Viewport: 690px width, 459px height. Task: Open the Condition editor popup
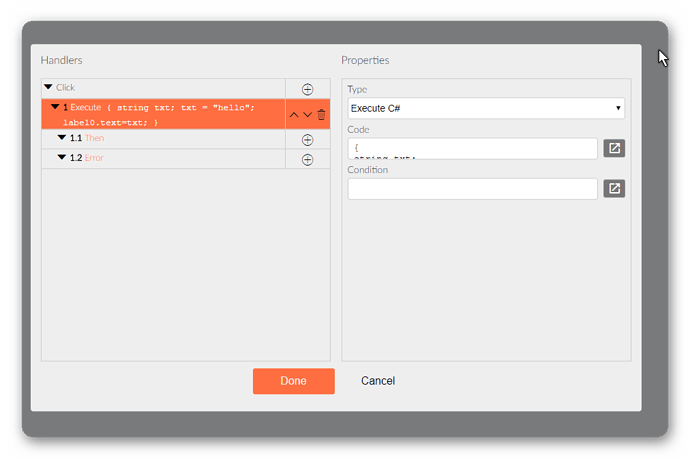(614, 189)
